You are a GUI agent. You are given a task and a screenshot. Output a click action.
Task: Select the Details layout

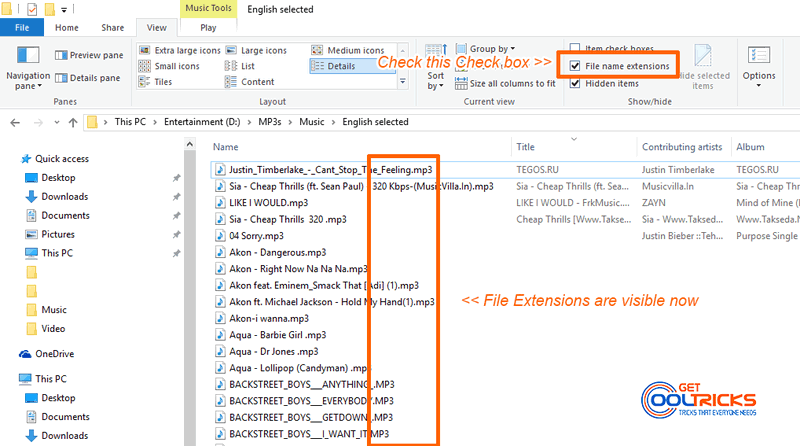tap(352, 66)
